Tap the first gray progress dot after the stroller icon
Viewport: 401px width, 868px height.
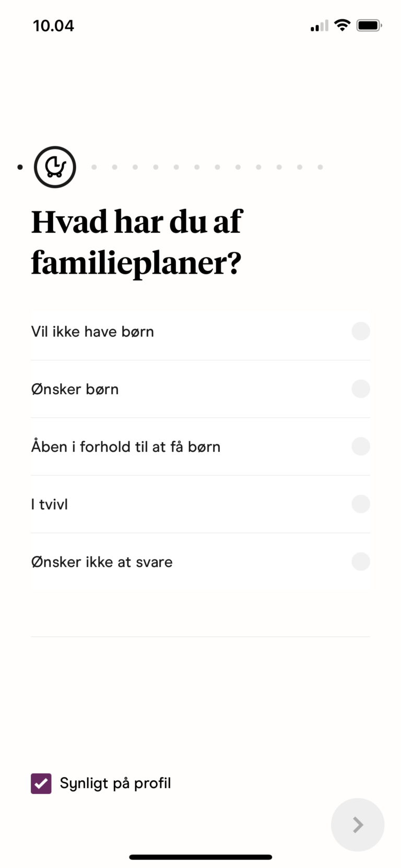94,167
